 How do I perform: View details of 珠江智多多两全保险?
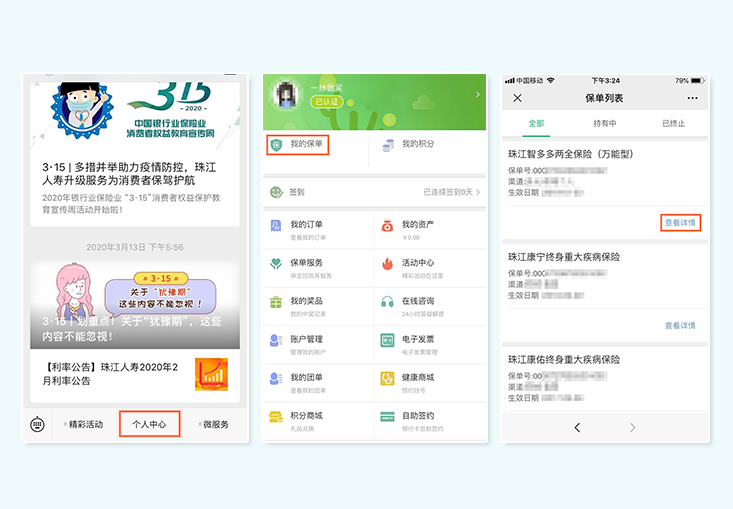(x=681, y=223)
